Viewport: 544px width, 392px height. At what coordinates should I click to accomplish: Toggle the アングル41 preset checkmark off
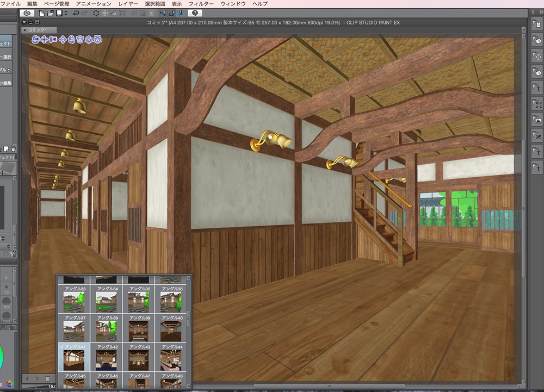[x=61, y=346]
